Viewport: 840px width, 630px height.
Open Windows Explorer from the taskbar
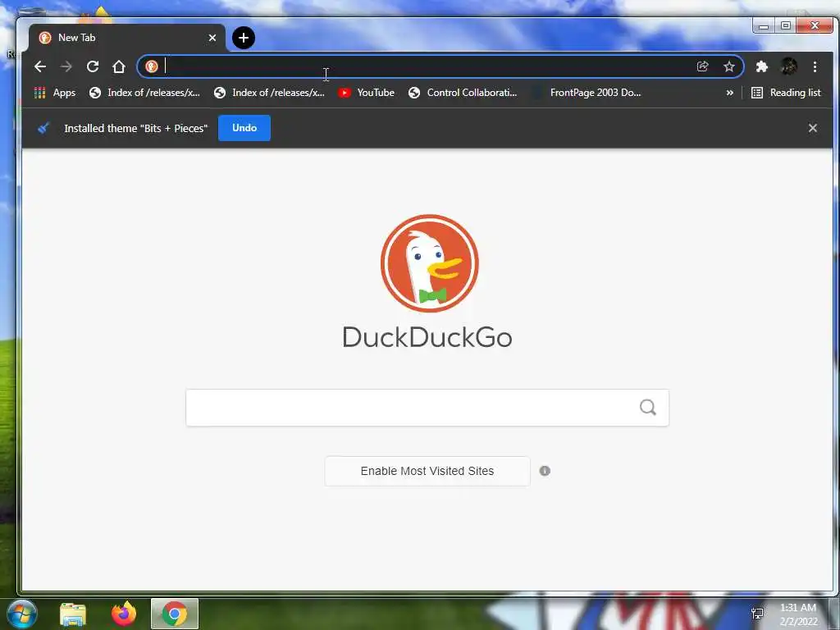[x=73, y=614]
